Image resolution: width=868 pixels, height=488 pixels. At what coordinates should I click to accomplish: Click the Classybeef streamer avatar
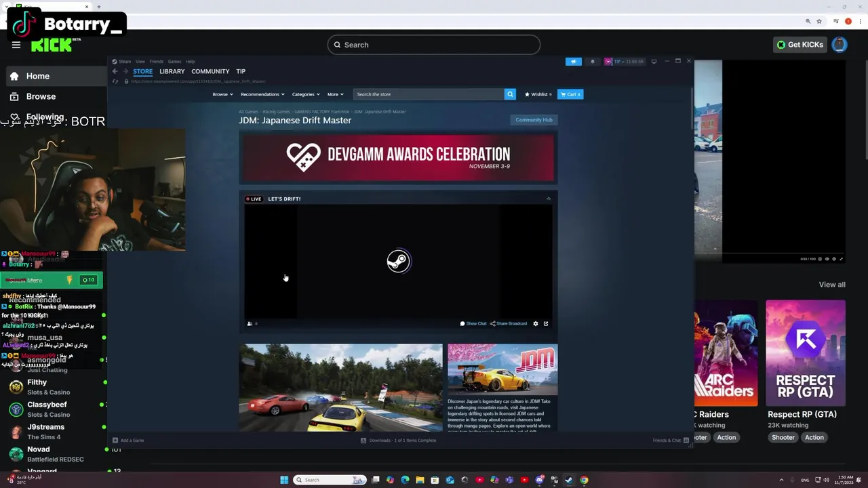(x=16, y=409)
